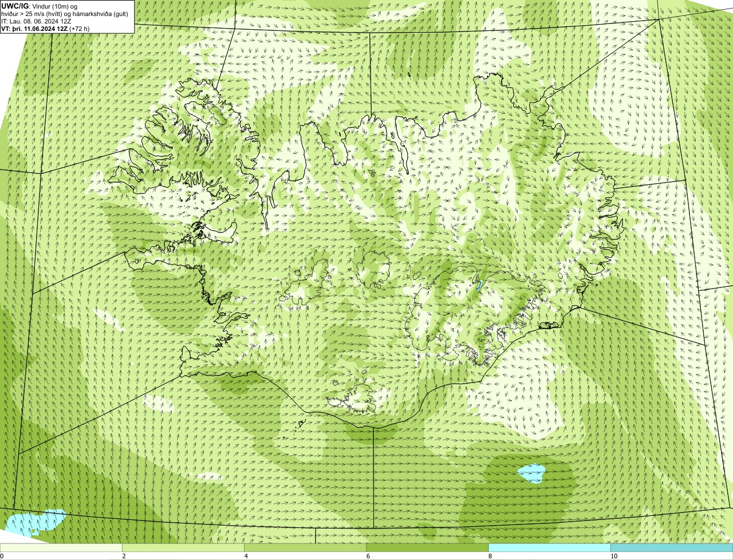The height and width of the screenshot is (560, 733).
Task: Click the dark green 6–8 color bar segment
Action: 427,547
